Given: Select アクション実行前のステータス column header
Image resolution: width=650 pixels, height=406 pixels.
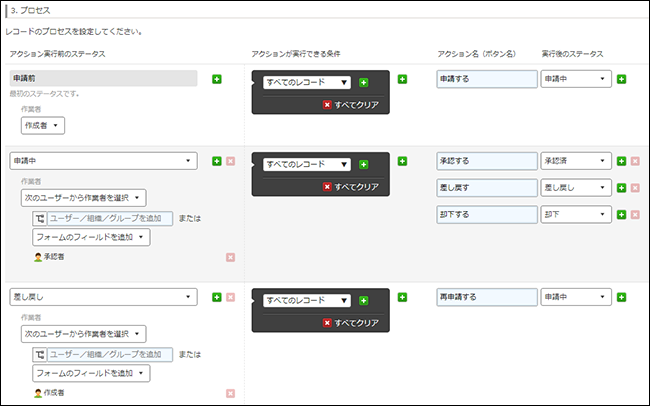Looking at the screenshot, I should point(57,54).
